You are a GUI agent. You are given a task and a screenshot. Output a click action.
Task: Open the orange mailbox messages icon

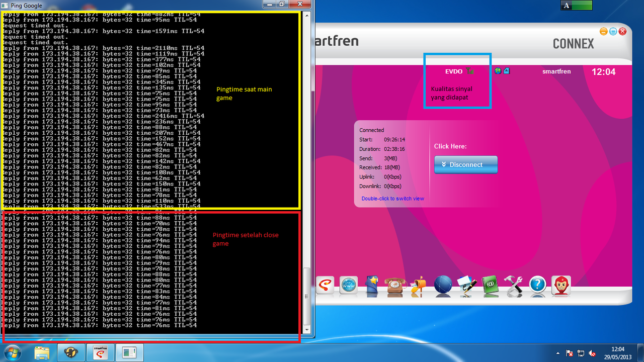click(x=419, y=285)
